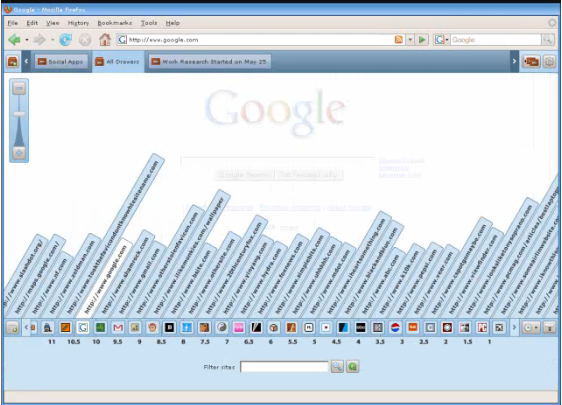The image size is (562, 405).
Task: Click the Filter sites text field
Action: [x=284, y=367]
